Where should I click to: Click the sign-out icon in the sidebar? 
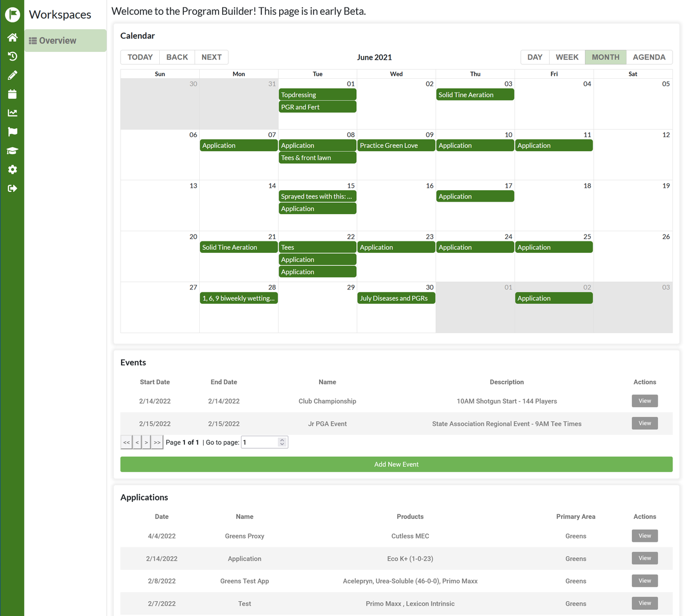click(x=13, y=188)
